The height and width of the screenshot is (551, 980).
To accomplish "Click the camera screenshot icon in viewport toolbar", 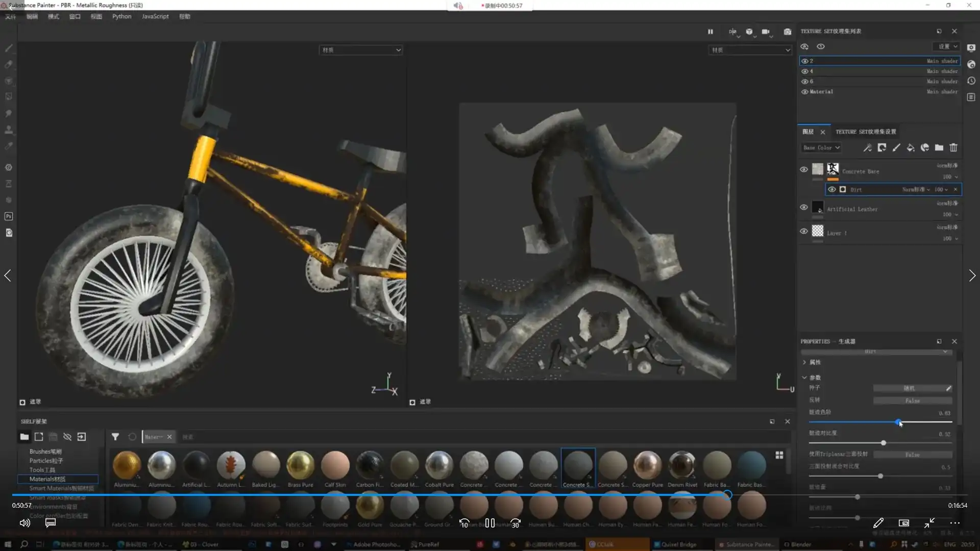I will [788, 32].
